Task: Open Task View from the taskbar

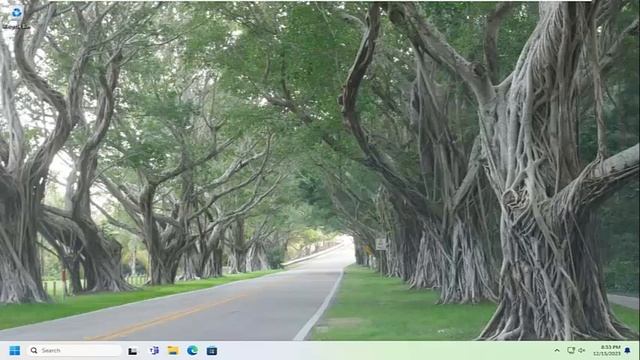Action: point(133,351)
